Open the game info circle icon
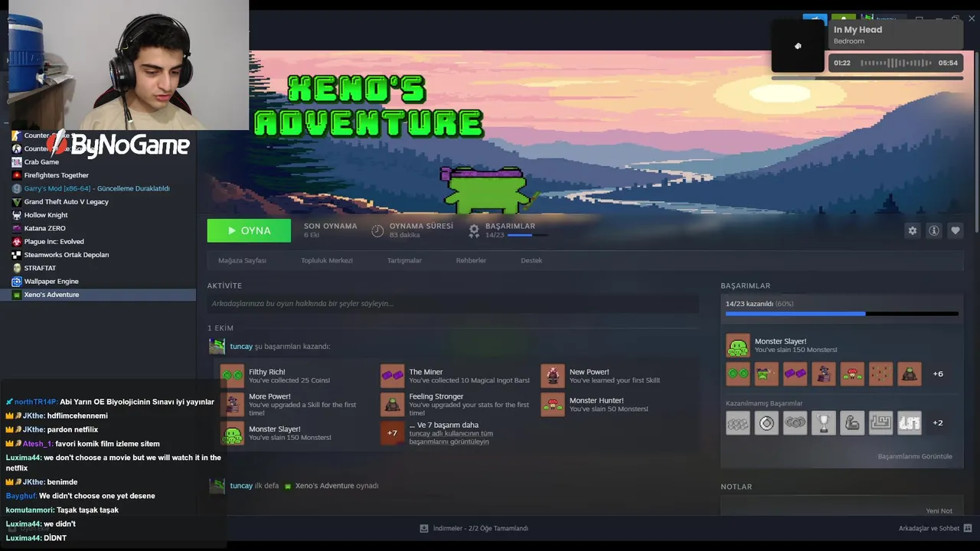 point(933,230)
